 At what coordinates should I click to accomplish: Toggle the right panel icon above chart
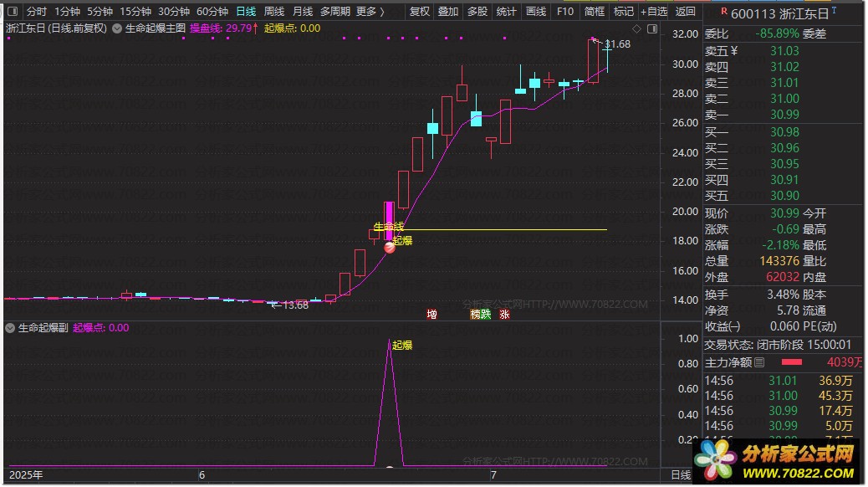[x=652, y=28]
